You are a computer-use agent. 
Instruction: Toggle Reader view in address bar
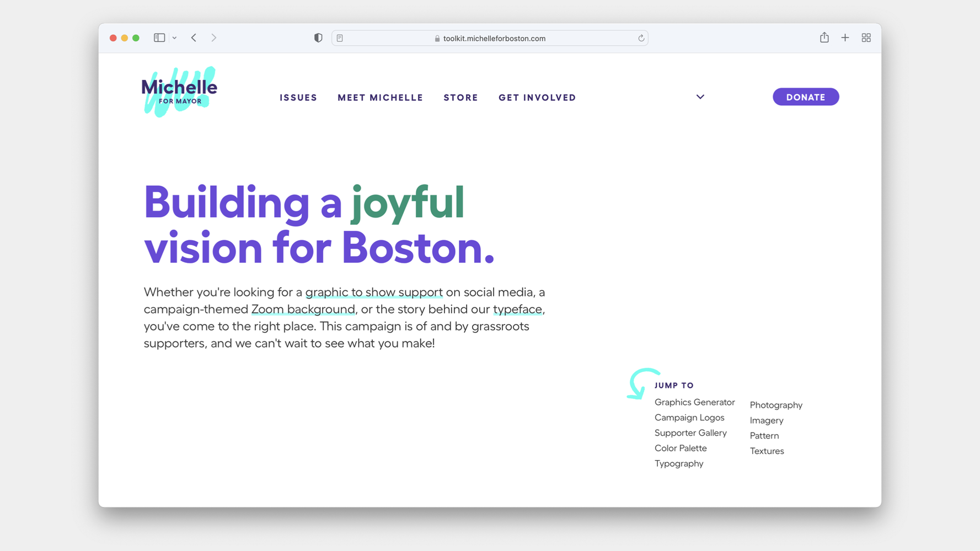340,38
